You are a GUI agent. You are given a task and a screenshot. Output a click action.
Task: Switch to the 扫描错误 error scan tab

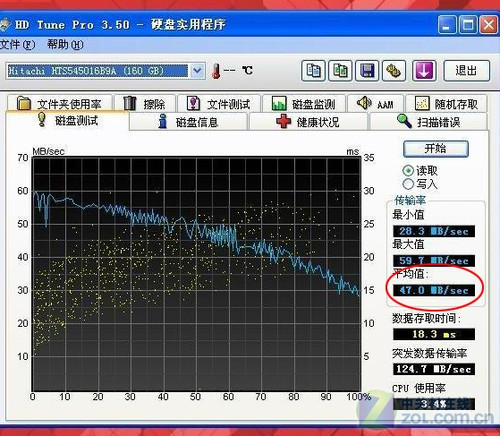click(x=429, y=122)
